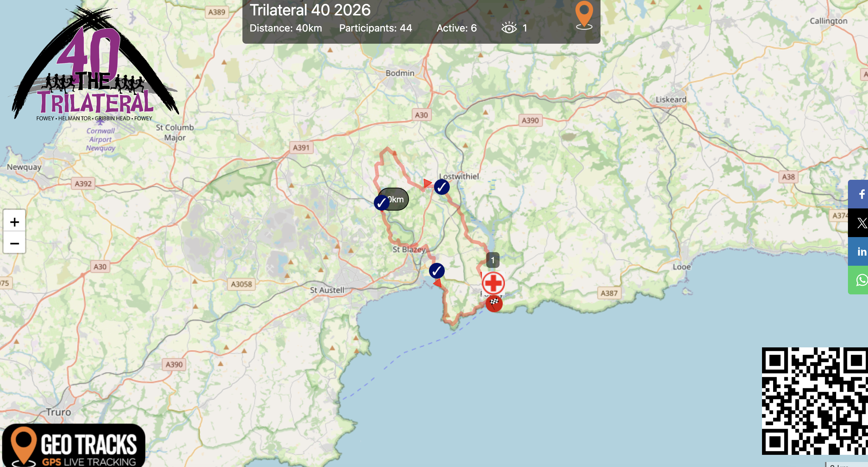Screen dimensions: 868x467
Task: Open participant cluster marker labeled 1
Action: click(x=493, y=260)
